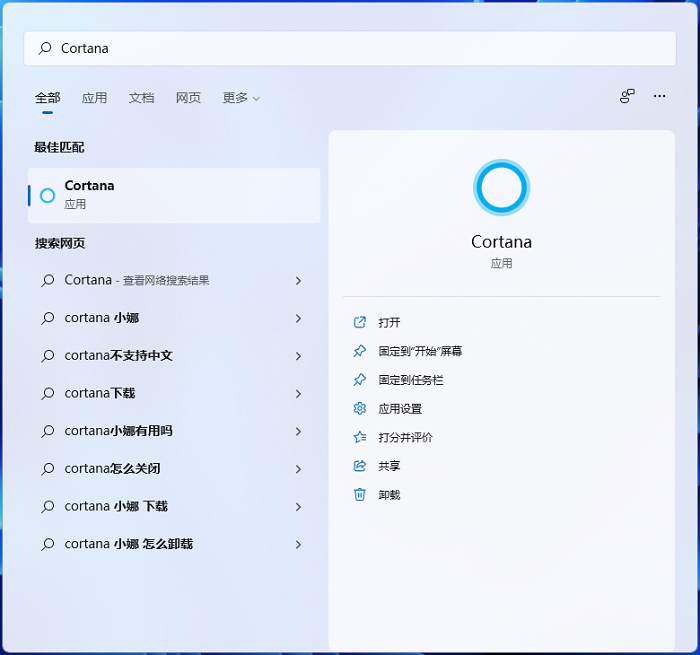Viewport: 700px width, 655px height.
Task: Select suggestion text 'cortana 小娜 下载'
Action: tap(116, 506)
